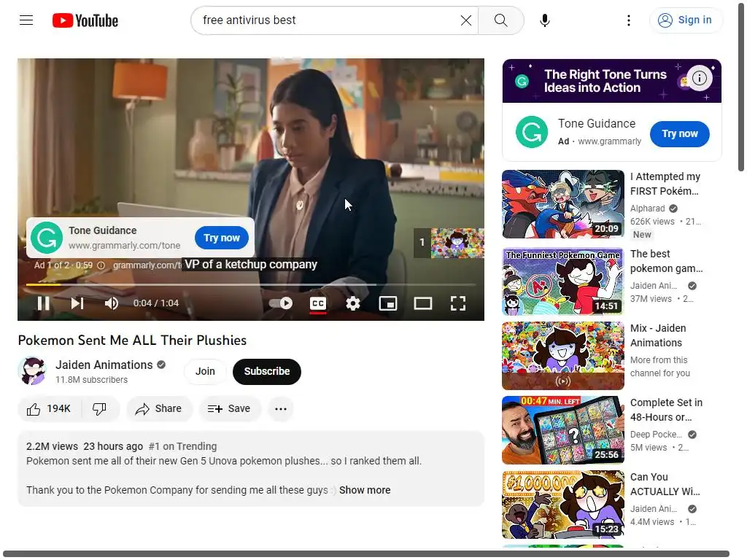
Task: Toggle the autoplay switch
Action: tap(281, 303)
